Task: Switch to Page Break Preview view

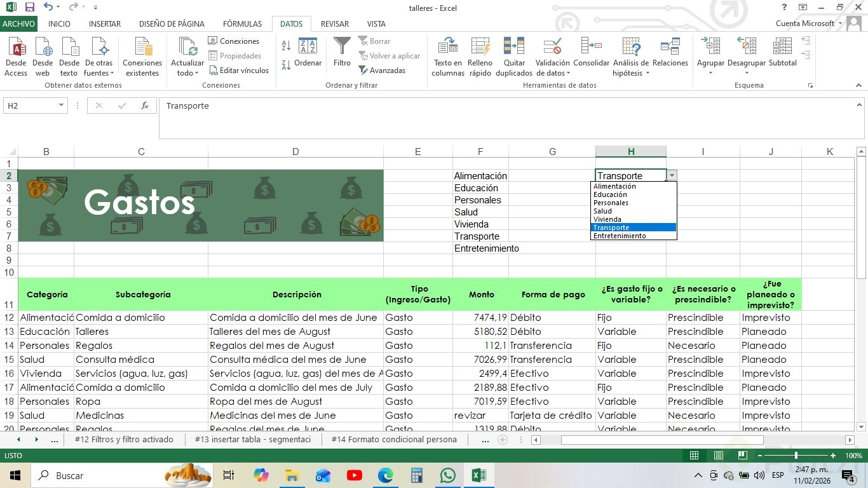Action: pos(742,456)
